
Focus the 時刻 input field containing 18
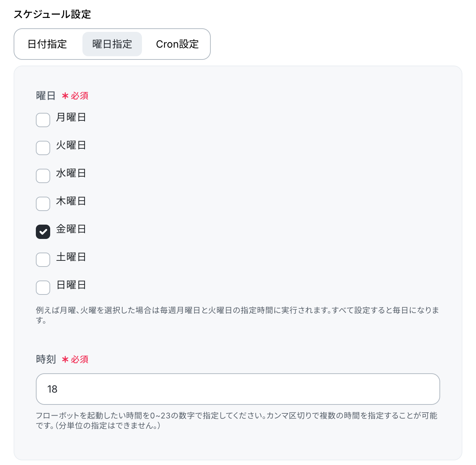point(238,389)
